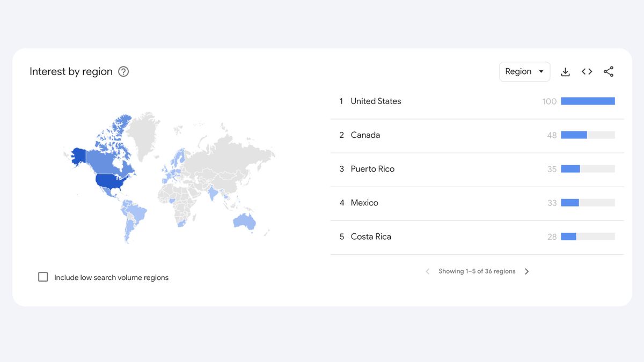
Task: Click the United States on the map
Action: pos(112,182)
